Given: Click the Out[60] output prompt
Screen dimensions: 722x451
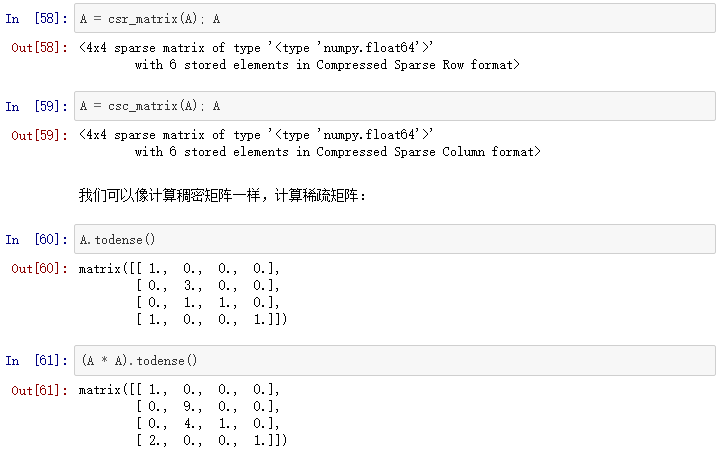Looking at the screenshot, I should tap(36, 269).
